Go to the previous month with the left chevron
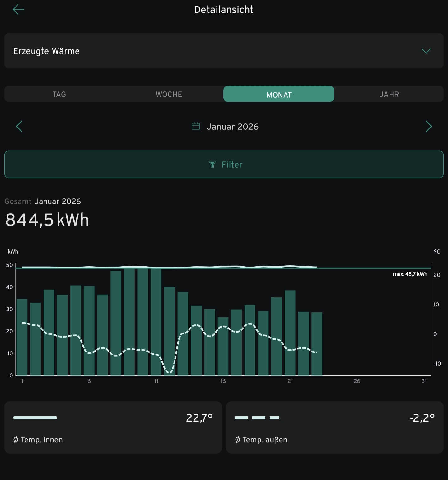The image size is (448, 480). 19,126
